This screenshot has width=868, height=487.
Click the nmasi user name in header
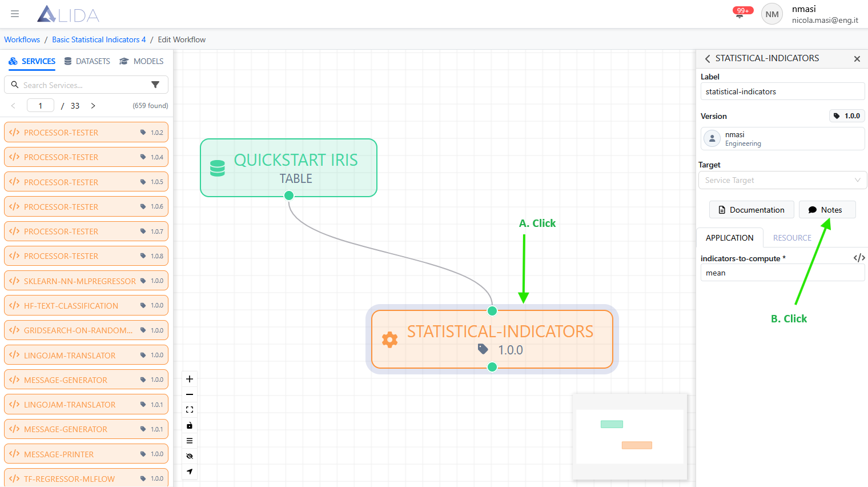tap(803, 9)
